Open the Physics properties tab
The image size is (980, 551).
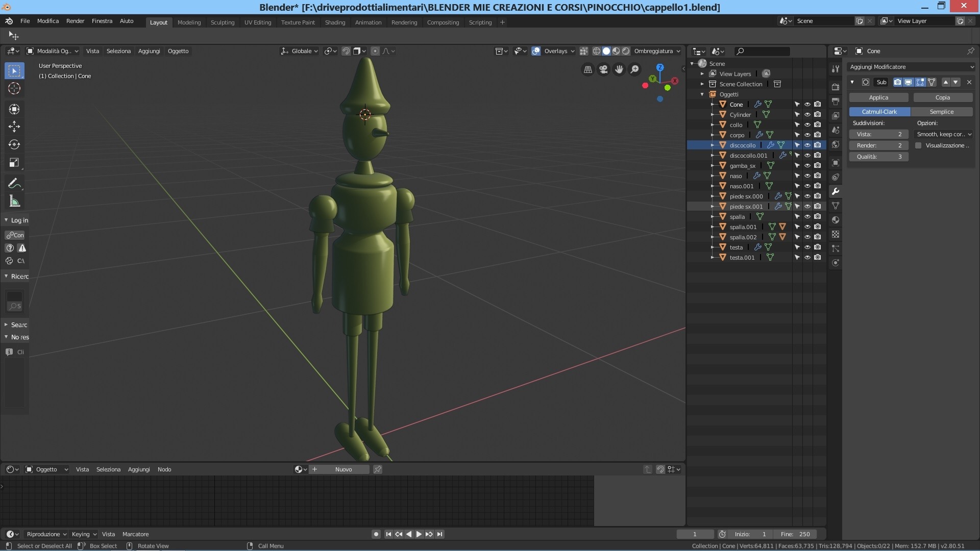(x=836, y=263)
